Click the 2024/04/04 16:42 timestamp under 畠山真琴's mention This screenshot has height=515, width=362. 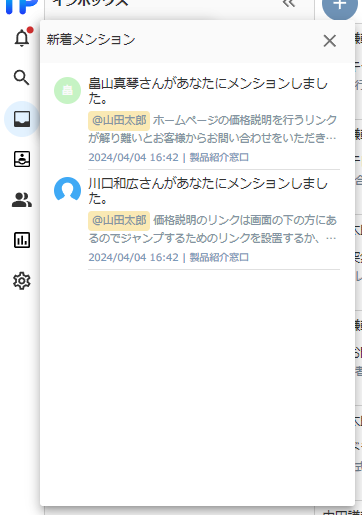click(133, 157)
